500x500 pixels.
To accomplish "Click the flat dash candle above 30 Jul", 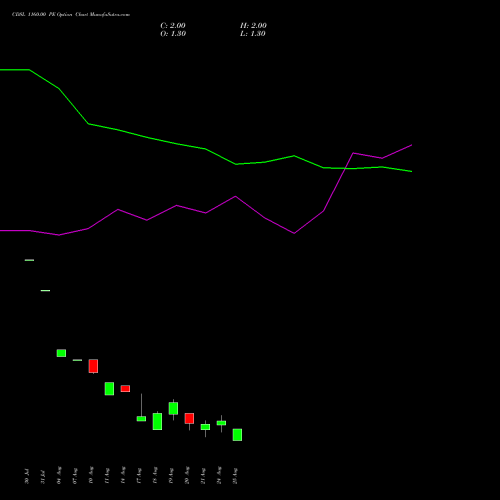I will tap(29, 260).
